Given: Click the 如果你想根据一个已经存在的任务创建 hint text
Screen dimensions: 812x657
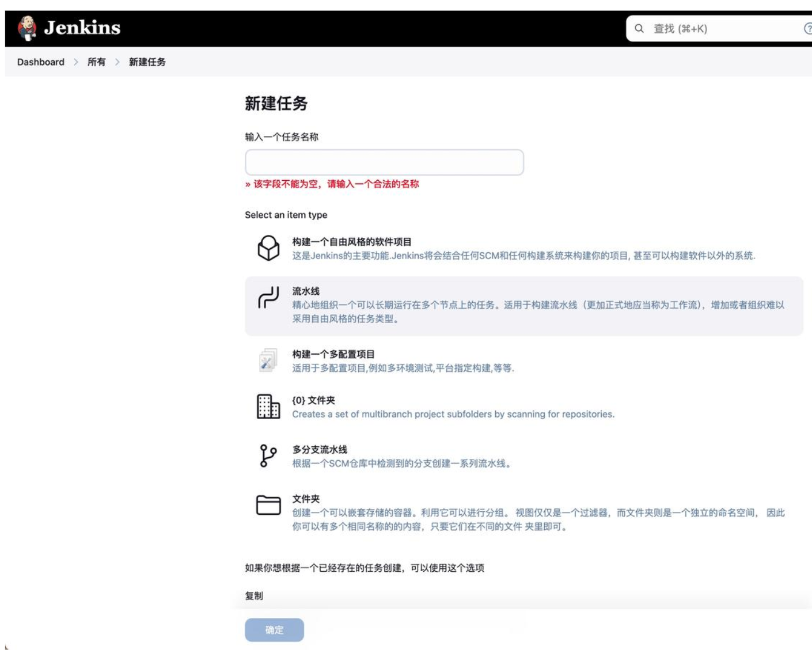Looking at the screenshot, I should click(365, 568).
